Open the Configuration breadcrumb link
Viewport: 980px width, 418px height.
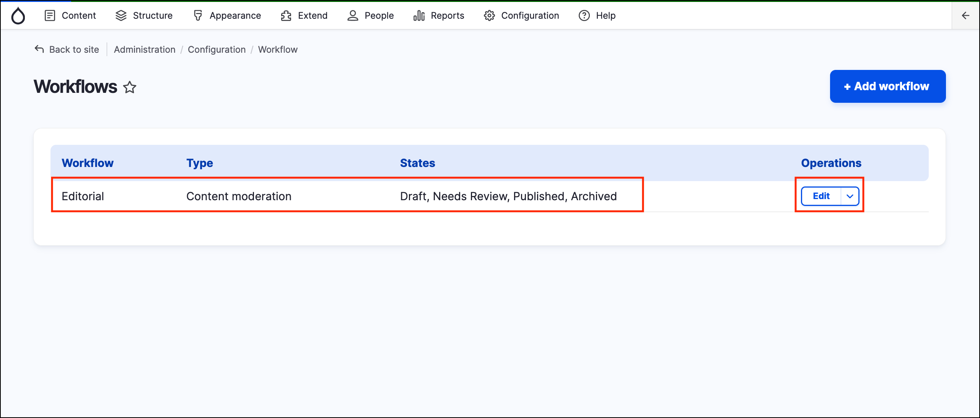(217, 50)
